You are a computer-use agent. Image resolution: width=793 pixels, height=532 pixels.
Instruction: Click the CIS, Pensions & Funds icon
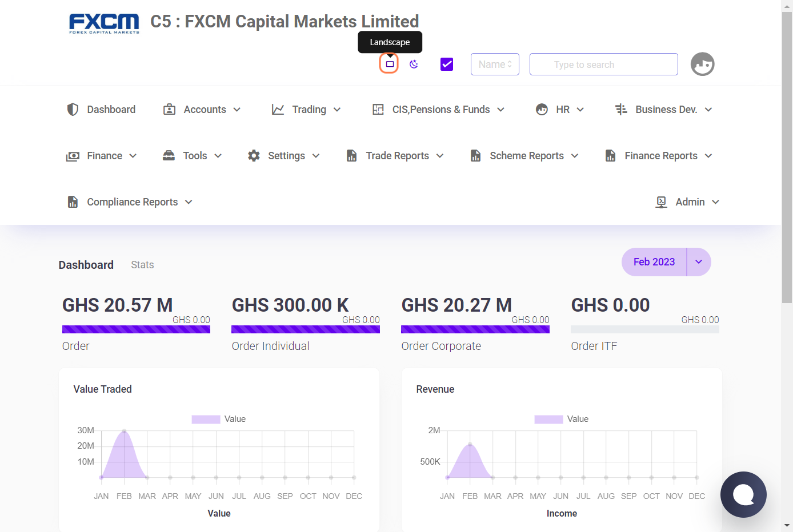[378, 109]
